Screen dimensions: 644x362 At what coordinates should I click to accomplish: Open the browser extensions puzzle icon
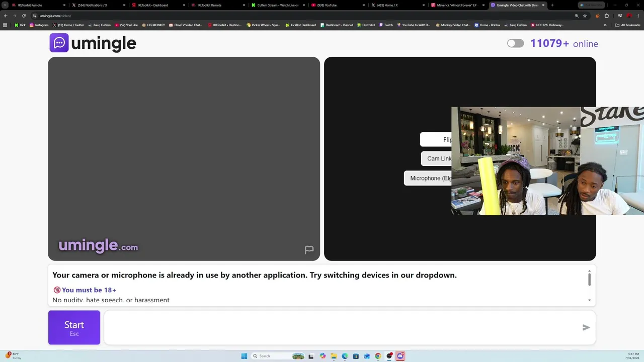606,16
